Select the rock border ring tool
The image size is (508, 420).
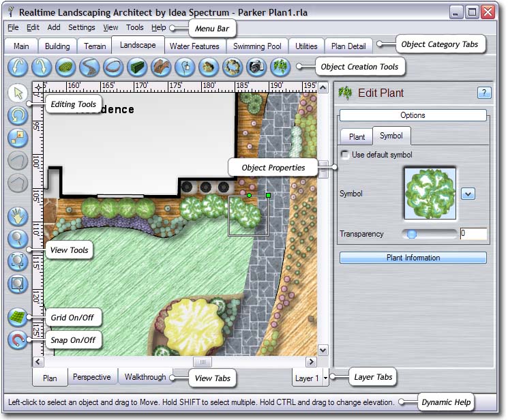233,67
